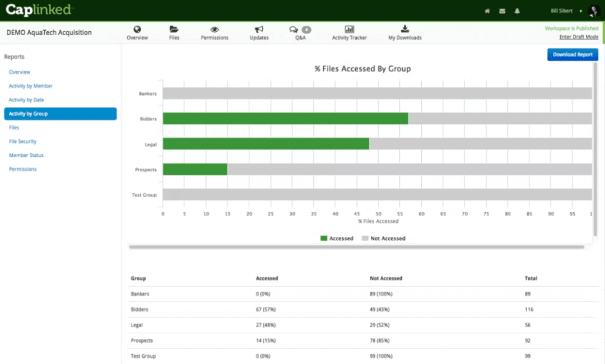This screenshot has width=605, height=364.
Task: Open the user avatar profile menu
Action: [593, 11]
